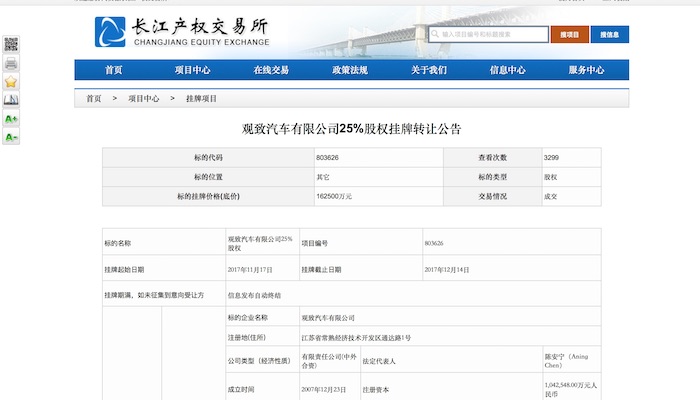Select the 标的名称 label cell
Viewport: 700px width, 400px height.
pos(164,242)
